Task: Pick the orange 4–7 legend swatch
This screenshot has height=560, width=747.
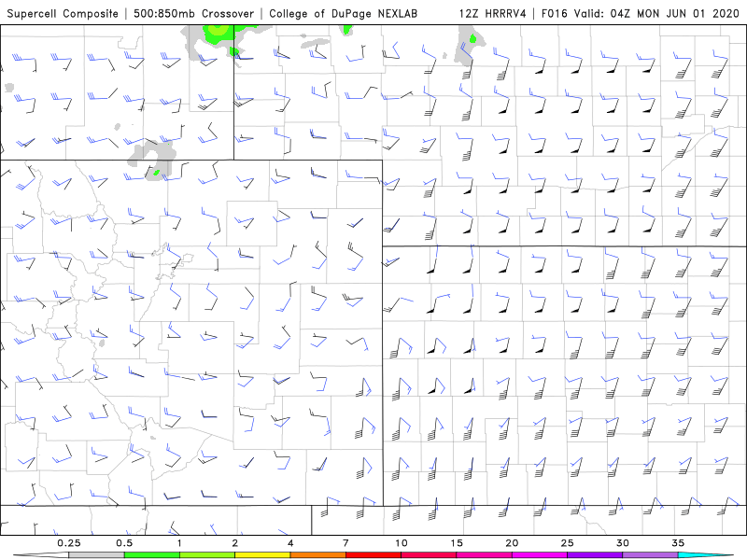Action: [317, 555]
